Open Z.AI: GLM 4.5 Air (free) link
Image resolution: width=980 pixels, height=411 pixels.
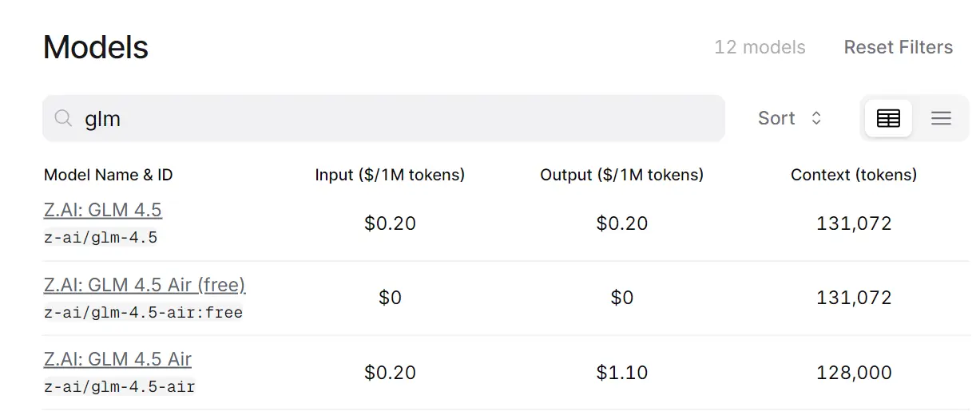(x=144, y=285)
